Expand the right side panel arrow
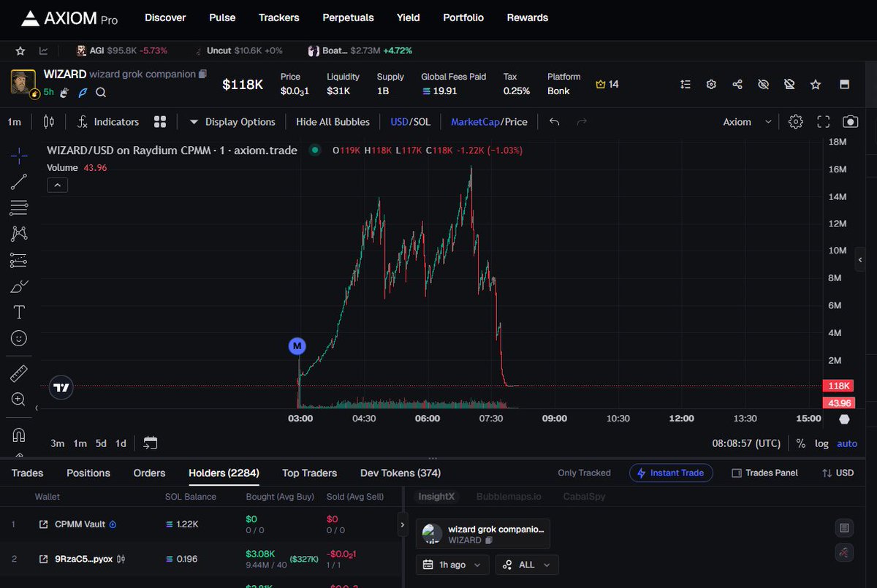Screen dimensions: 877x588 point(860,259)
